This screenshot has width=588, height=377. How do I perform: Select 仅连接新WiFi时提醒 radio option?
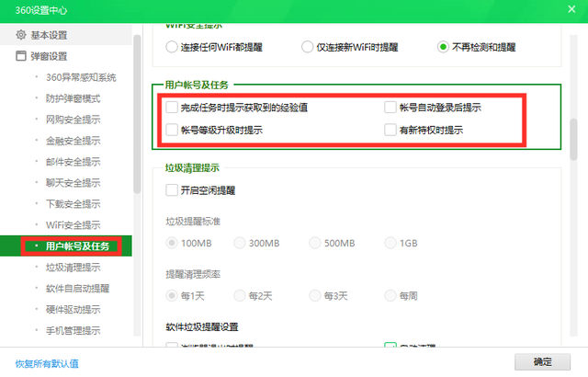click(x=307, y=47)
